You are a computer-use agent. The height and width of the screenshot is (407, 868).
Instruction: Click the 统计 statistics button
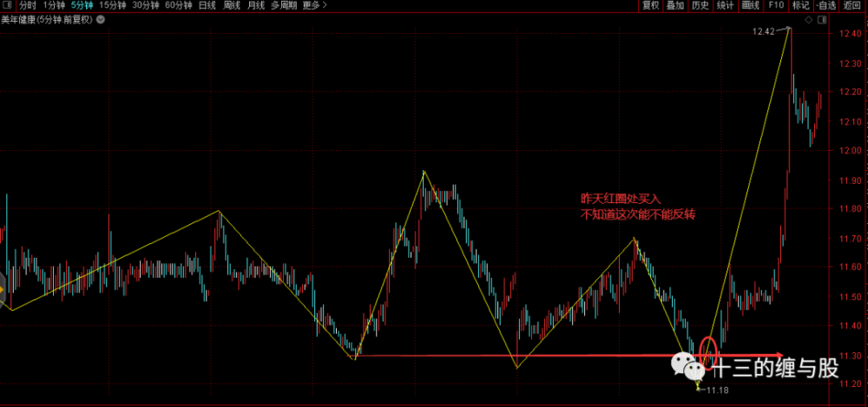tap(726, 5)
